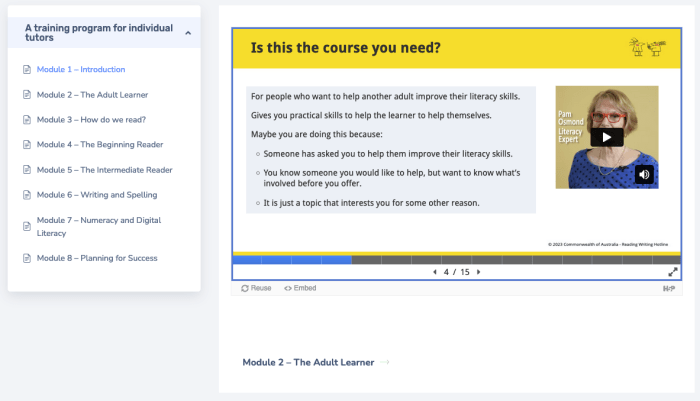Click the slide progress bar's last segment
The image size is (700, 401).
tap(666, 260)
